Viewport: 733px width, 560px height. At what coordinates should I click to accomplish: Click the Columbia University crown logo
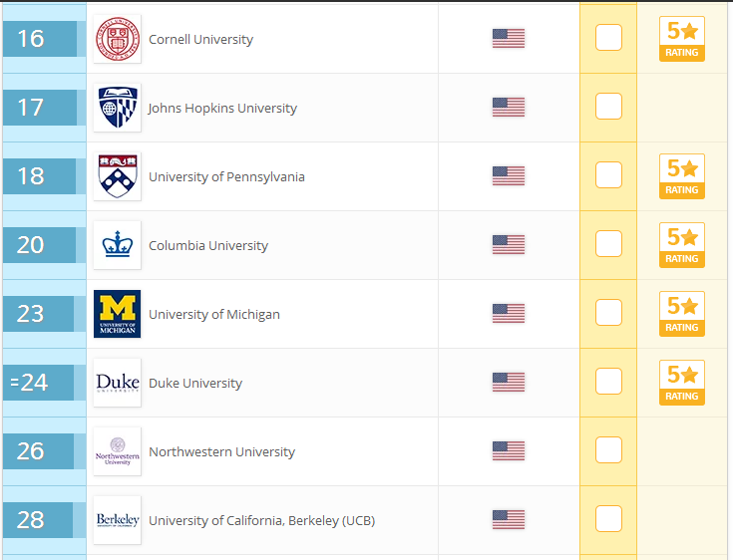click(118, 245)
